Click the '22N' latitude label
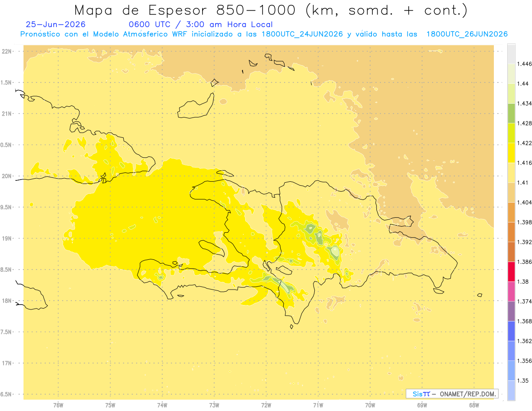532x411 pixels. tap(8, 51)
